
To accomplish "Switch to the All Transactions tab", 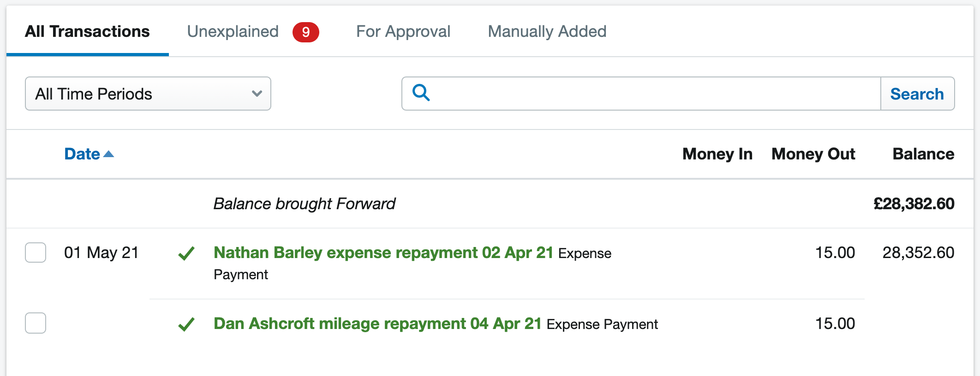I will point(87,31).
